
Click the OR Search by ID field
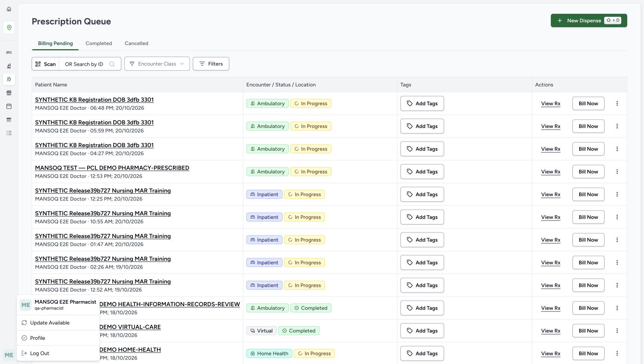point(90,64)
